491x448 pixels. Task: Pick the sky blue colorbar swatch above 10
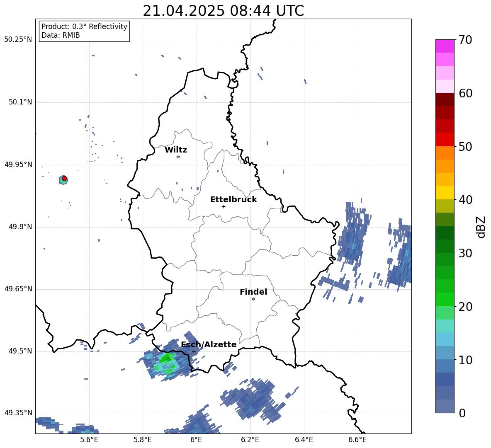click(445, 339)
